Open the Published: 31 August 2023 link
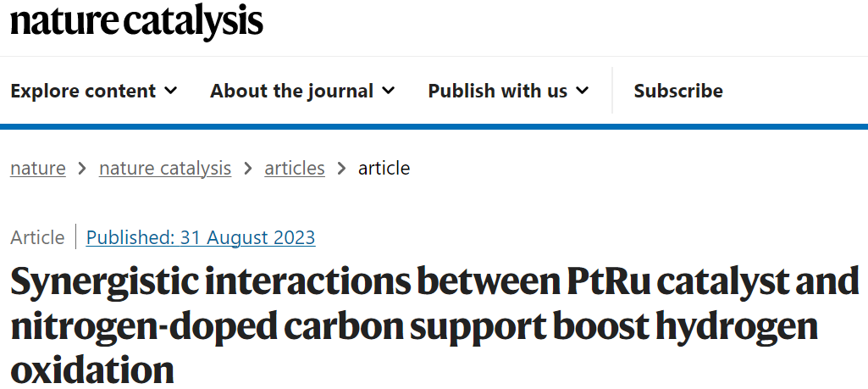This screenshot has width=868, height=389. (x=201, y=237)
